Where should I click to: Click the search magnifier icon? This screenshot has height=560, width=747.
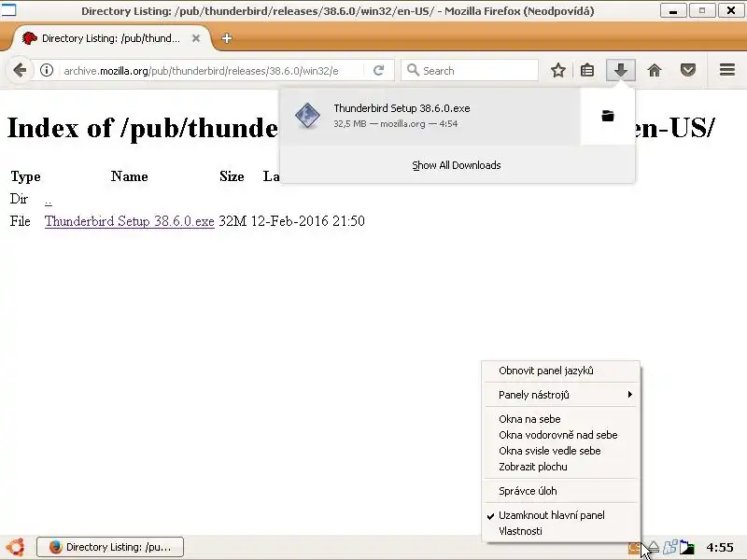pyautogui.click(x=413, y=71)
